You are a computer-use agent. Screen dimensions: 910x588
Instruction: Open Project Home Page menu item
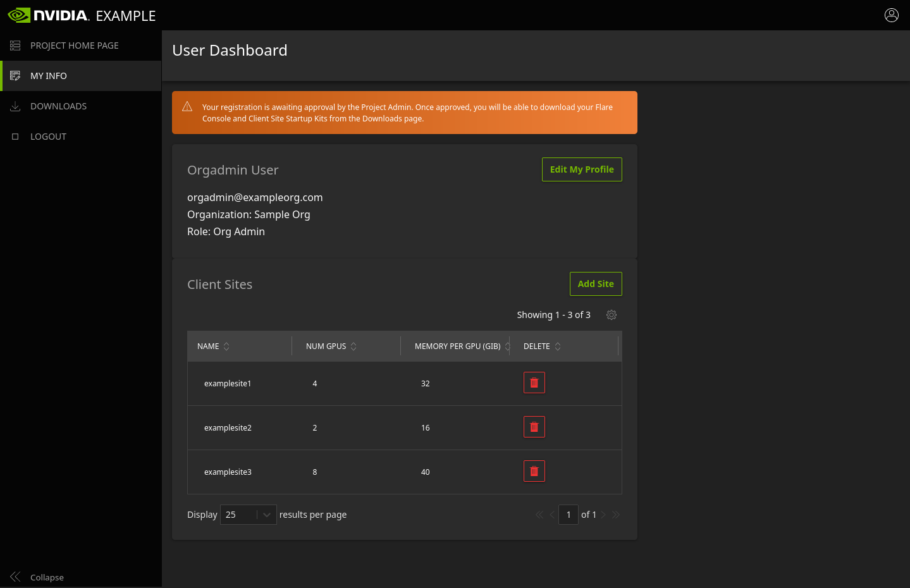click(x=81, y=46)
